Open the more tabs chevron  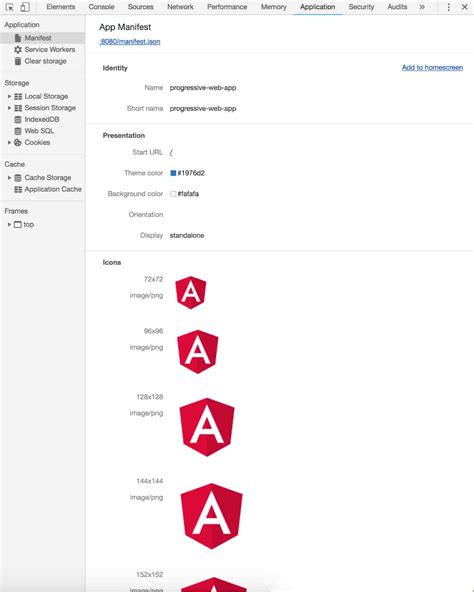(x=422, y=7)
